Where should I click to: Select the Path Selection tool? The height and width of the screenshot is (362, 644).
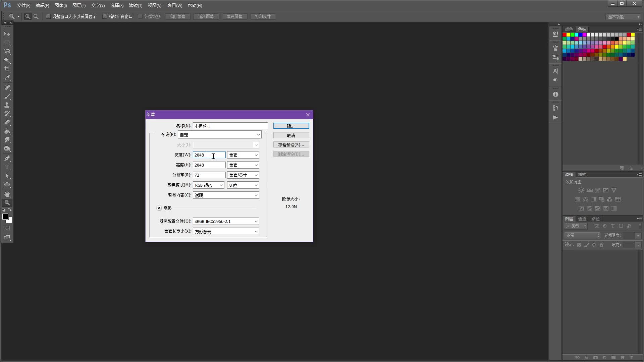7,176
